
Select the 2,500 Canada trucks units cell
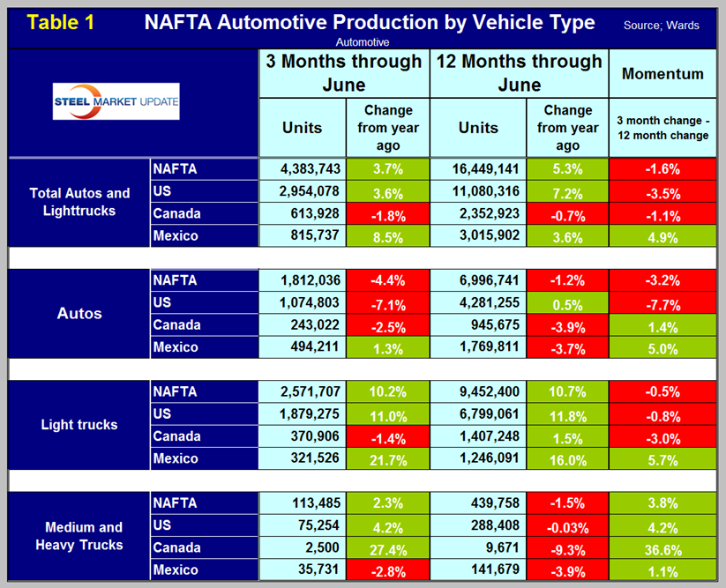(302, 547)
